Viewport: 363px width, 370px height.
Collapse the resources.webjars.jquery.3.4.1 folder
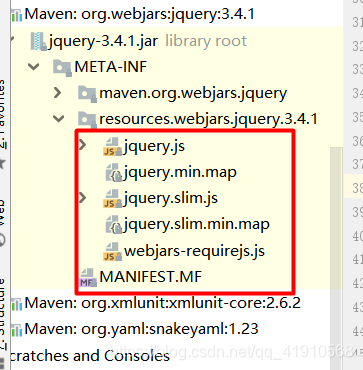coord(59,118)
